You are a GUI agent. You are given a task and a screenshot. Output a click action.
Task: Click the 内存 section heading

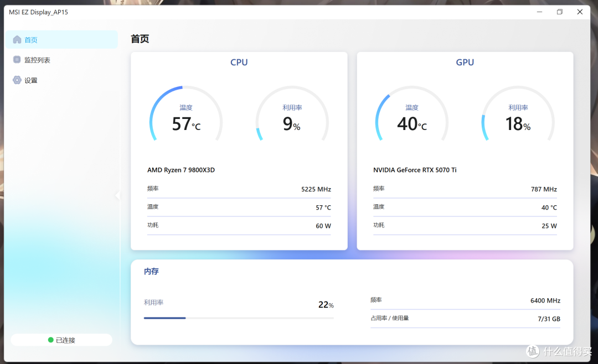(151, 272)
